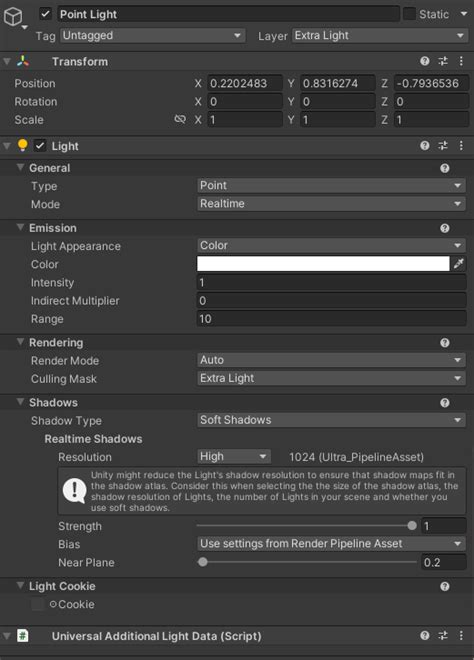Click the Scale Y field
This screenshot has height=660, width=474.
[x=338, y=120]
